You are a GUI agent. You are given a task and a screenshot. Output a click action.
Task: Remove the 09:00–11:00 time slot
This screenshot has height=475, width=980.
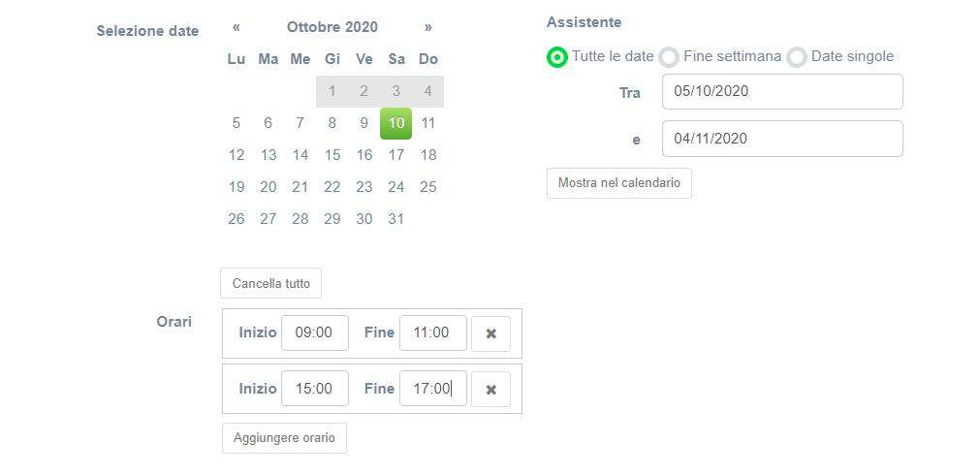tap(490, 333)
